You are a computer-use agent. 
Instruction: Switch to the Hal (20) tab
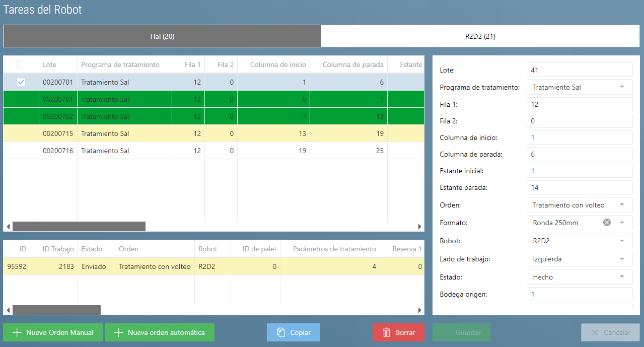pos(162,36)
